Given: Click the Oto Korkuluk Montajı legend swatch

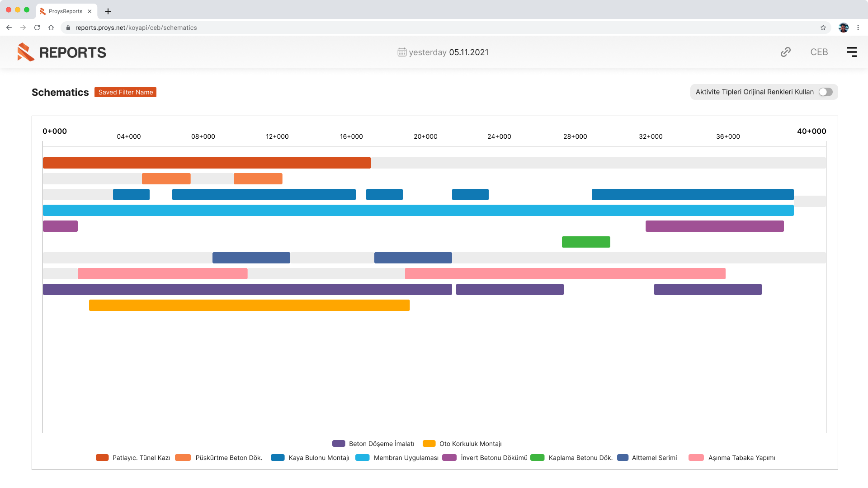Looking at the screenshot, I should (x=429, y=444).
